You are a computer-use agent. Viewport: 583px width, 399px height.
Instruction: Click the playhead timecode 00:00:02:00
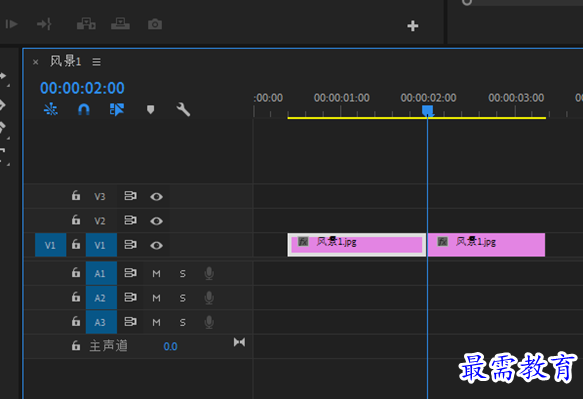tap(82, 88)
